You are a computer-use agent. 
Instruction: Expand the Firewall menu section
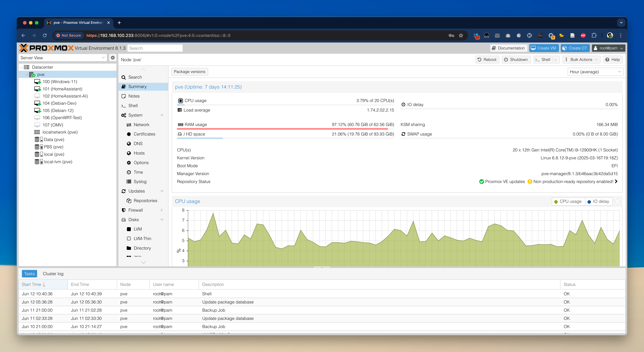click(x=162, y=210)
